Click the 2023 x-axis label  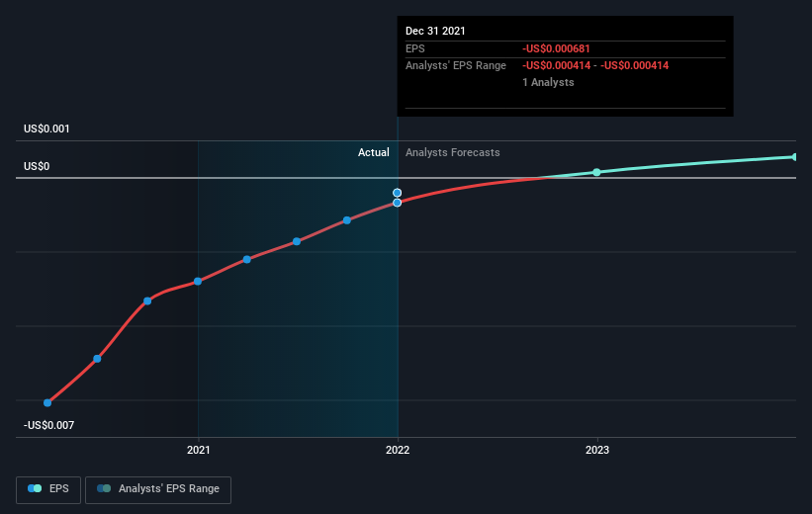tap(597, 450)
